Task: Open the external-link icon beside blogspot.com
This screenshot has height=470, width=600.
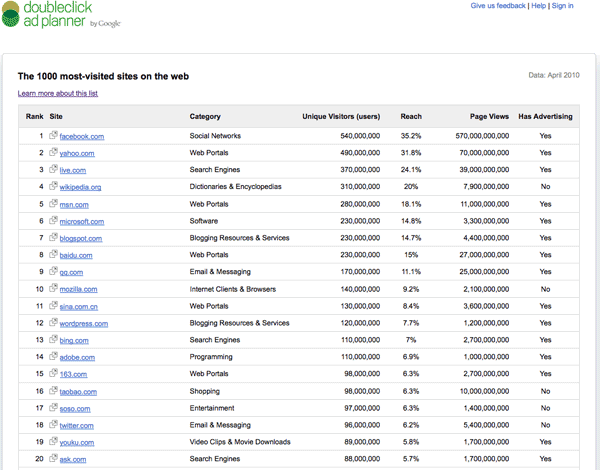Action: (53, 237)
